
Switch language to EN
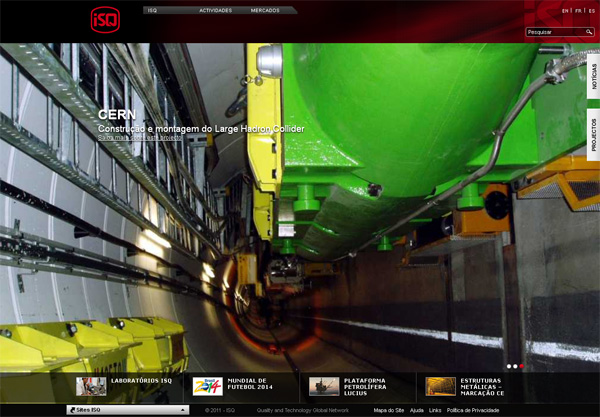565,10
